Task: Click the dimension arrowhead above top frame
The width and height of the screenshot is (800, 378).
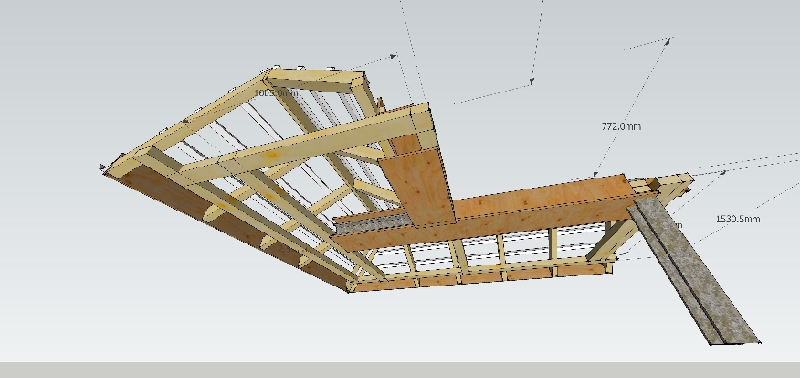Action: pos(393,56)
